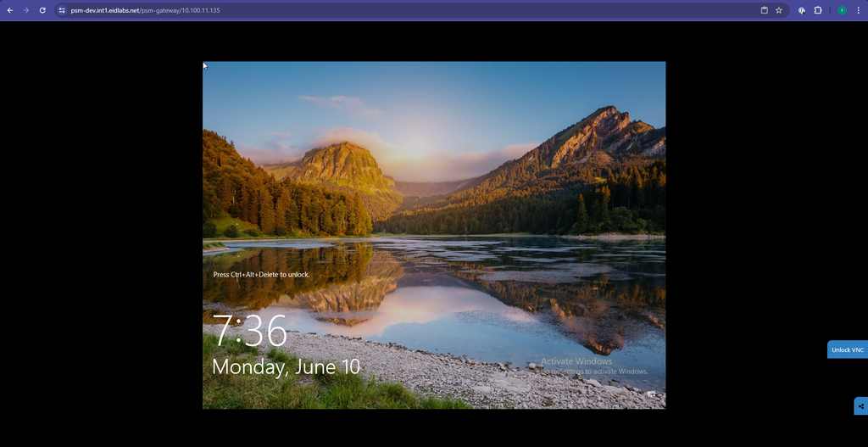Click the Activate Windows watermark

pyautogui.click(x=576, y=361)
